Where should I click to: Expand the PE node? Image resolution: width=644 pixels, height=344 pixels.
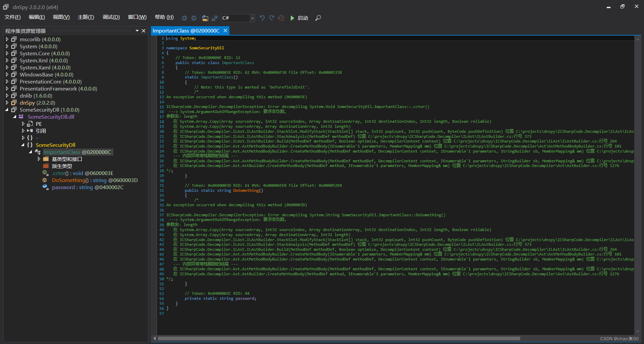pos(23,124)
